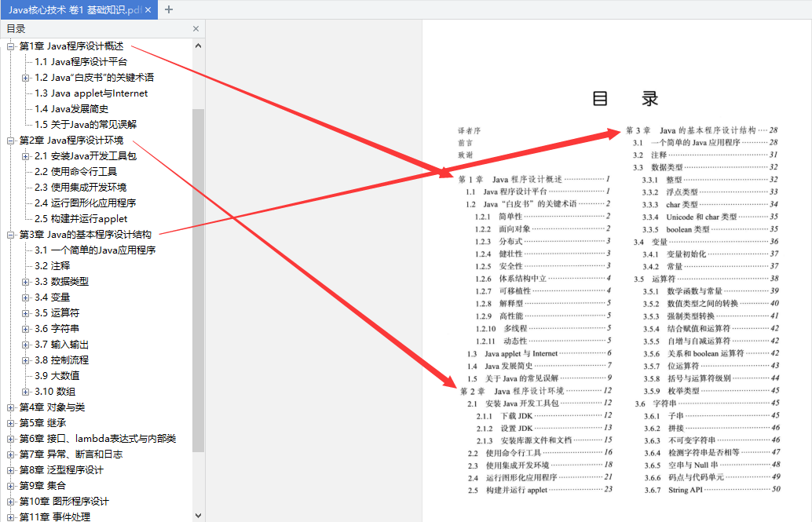Expand 第7章 异常、断言和日志 node
The width and height of the screenshot is (812, 522).
coord(10,454)
